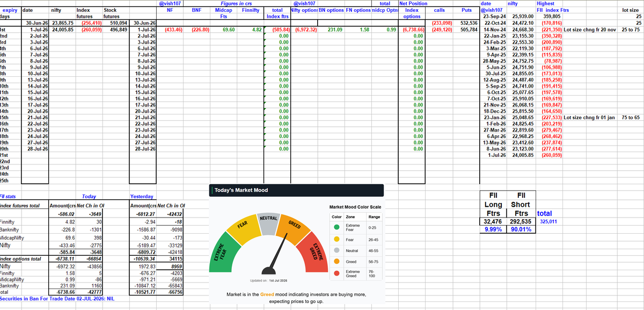Click the note 'Lot size chng fr 20 nov'
Screen dimensions: 644x310
click(590, 30)
